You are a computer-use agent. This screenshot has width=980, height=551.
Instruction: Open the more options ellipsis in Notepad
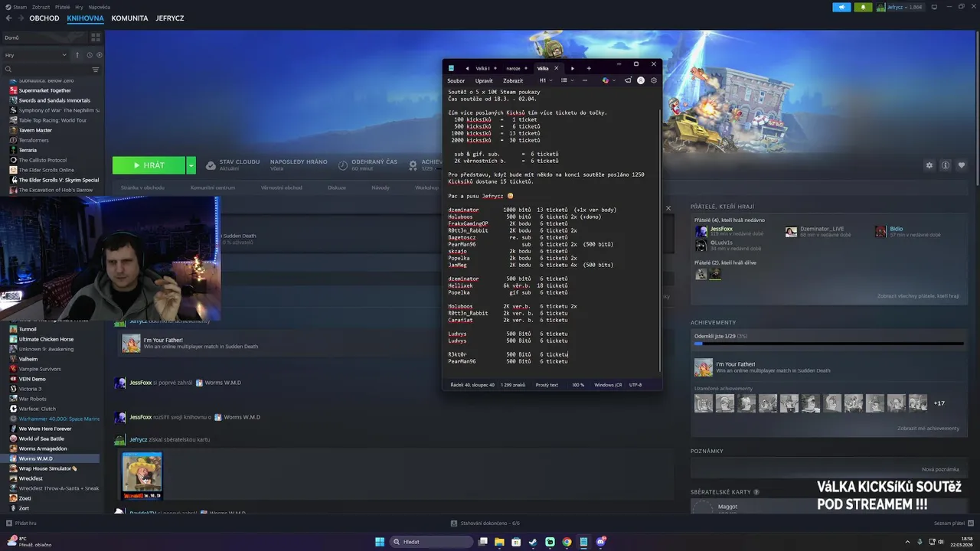coord(585,80)
